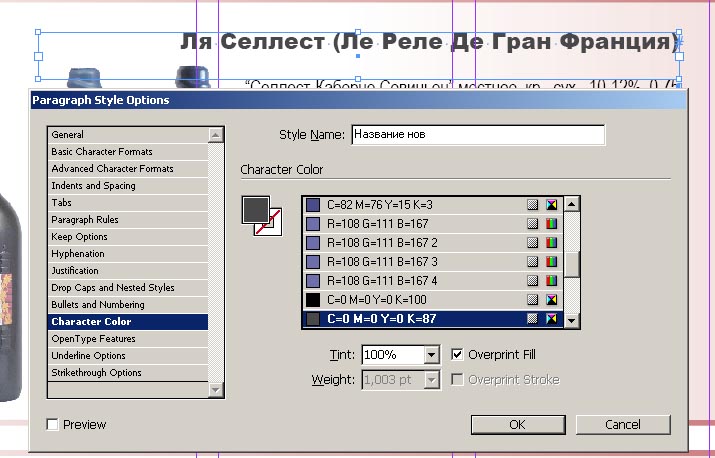715x458 pixels.
Task: Open Underline Options section
Action: tap(128, 355)
